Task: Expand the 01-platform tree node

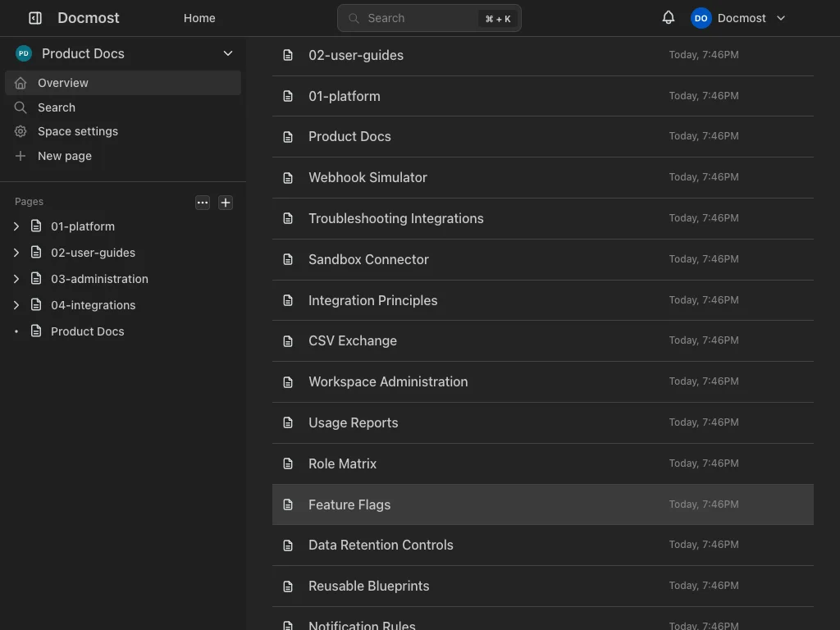Action: click(x=16, y=226)
